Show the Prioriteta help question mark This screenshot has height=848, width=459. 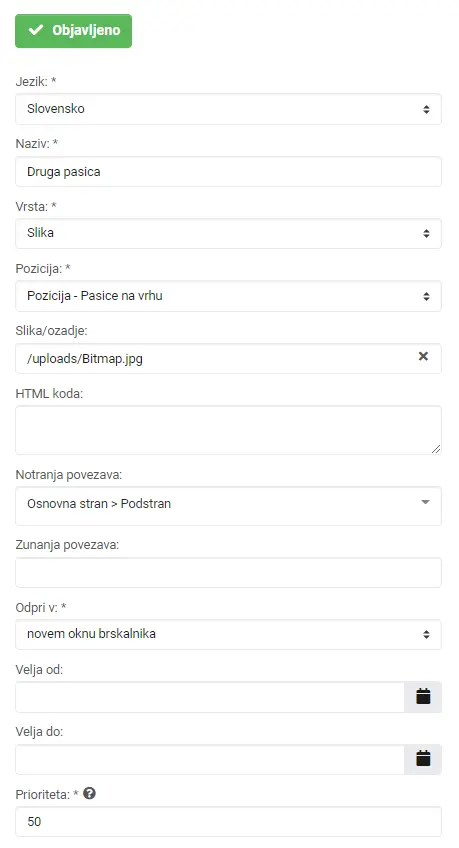[90, 793]
